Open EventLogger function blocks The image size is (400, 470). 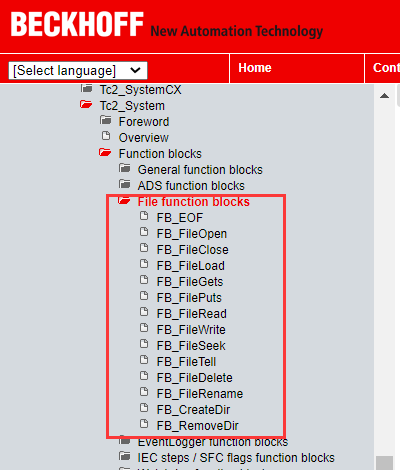point(213,442)
